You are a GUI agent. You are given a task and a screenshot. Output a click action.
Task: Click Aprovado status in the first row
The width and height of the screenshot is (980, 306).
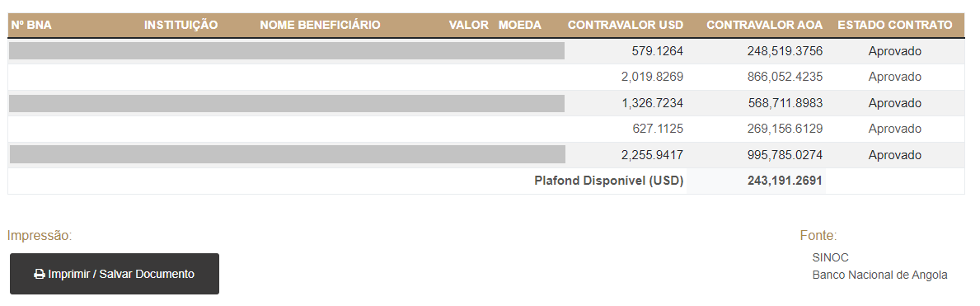895,51
